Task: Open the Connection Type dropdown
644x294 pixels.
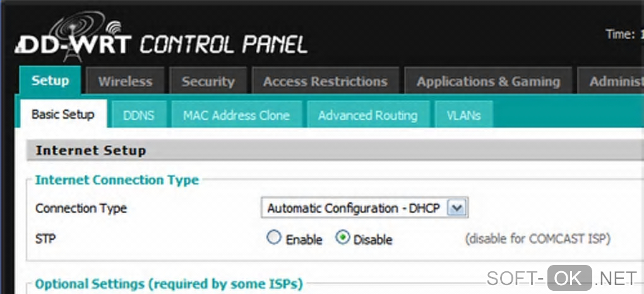Action: [365, 208]
